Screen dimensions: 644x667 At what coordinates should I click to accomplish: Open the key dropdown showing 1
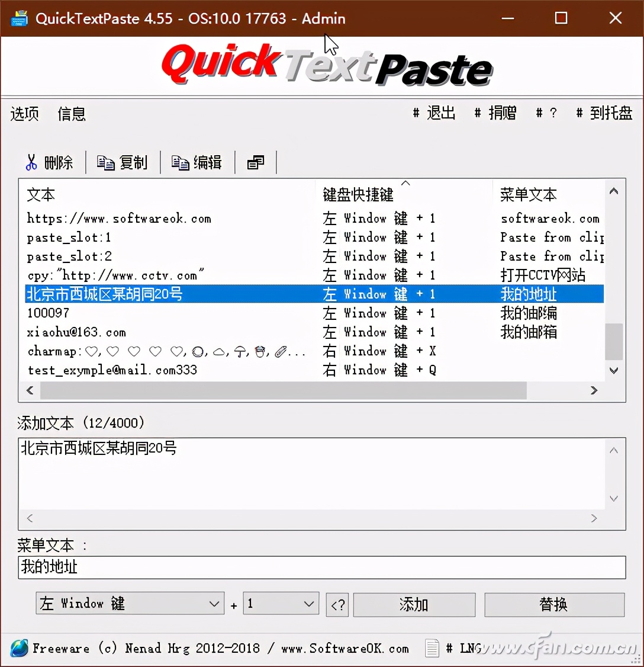[281, 603]
